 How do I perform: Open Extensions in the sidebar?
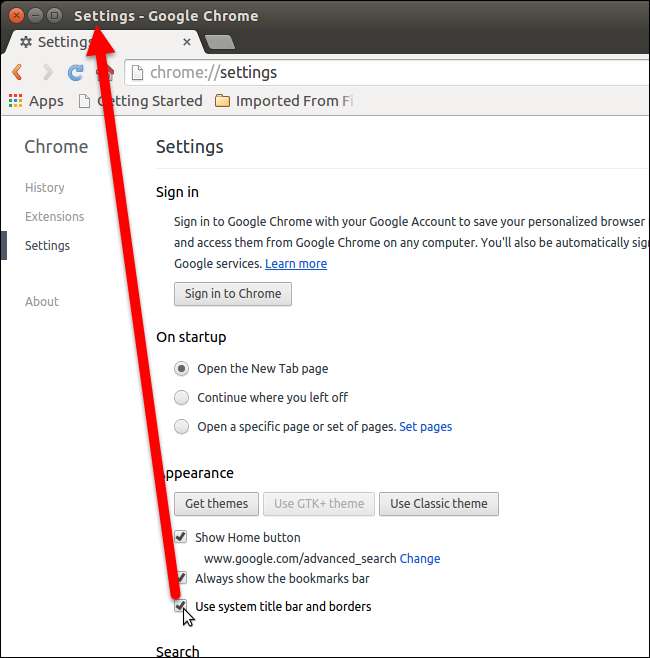55,217
